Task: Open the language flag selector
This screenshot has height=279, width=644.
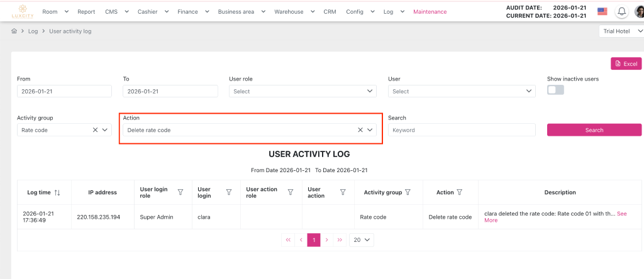Action: (602, 11)
